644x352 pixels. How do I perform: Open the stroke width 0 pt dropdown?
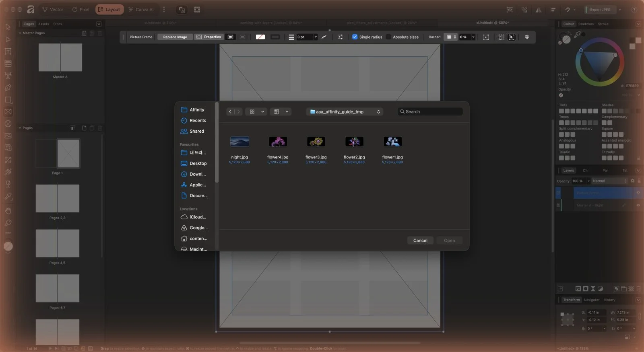click(316, 37)
